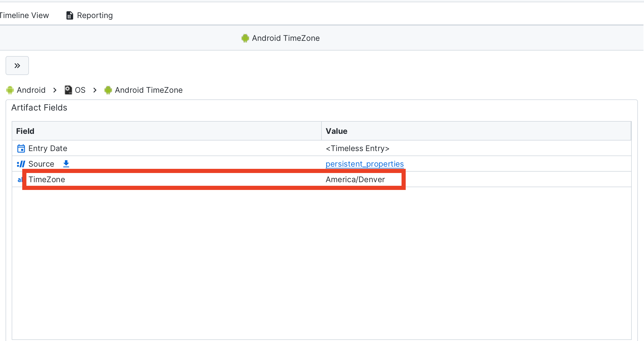Open the persistent_properties source link
The height and width of the screenshot is (341, 644).
click(365, 164)
